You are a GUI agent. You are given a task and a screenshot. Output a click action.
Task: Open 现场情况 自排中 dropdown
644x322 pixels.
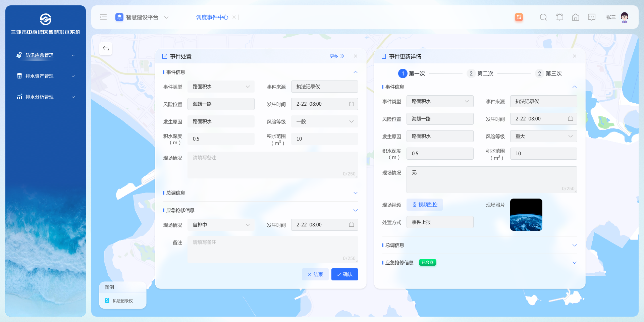pyautogui.click(x=221, y=225)
